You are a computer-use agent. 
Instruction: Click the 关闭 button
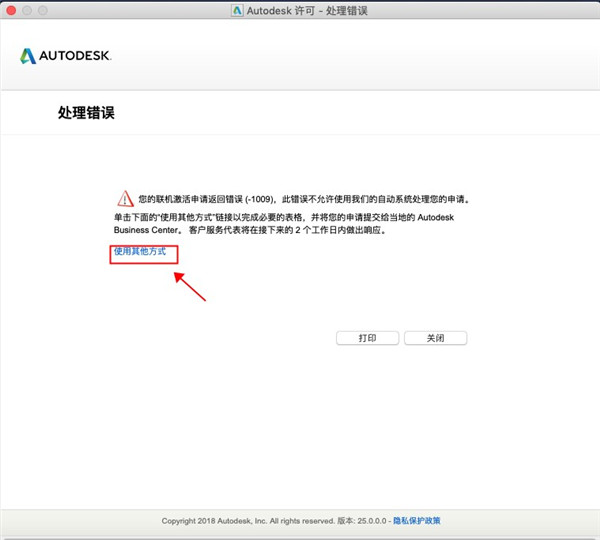coord(435,338)
